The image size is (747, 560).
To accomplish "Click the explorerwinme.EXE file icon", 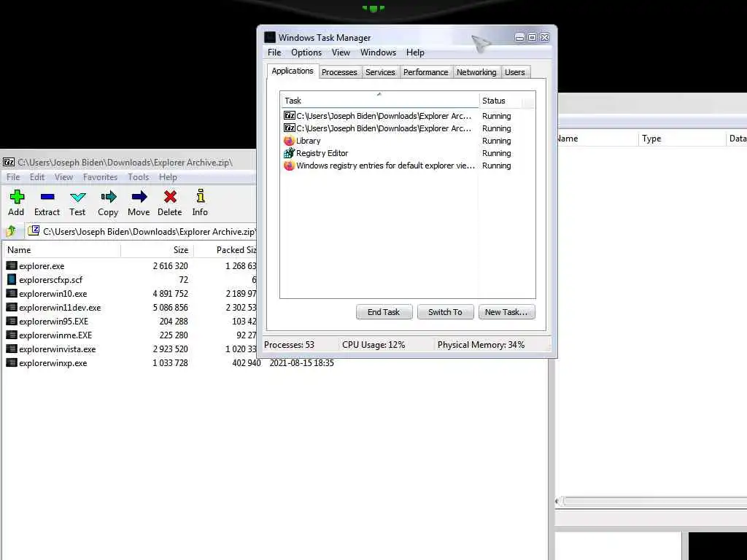I will point(12,335).
